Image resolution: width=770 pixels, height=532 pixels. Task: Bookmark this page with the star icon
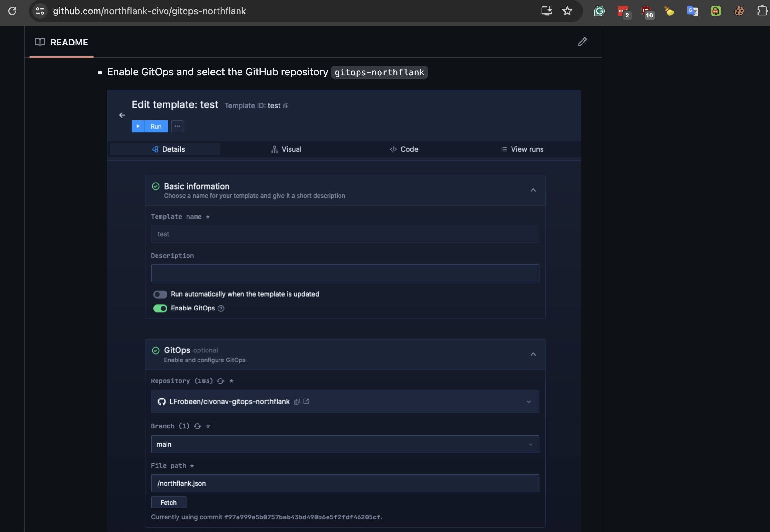click(x=567, y=11)
